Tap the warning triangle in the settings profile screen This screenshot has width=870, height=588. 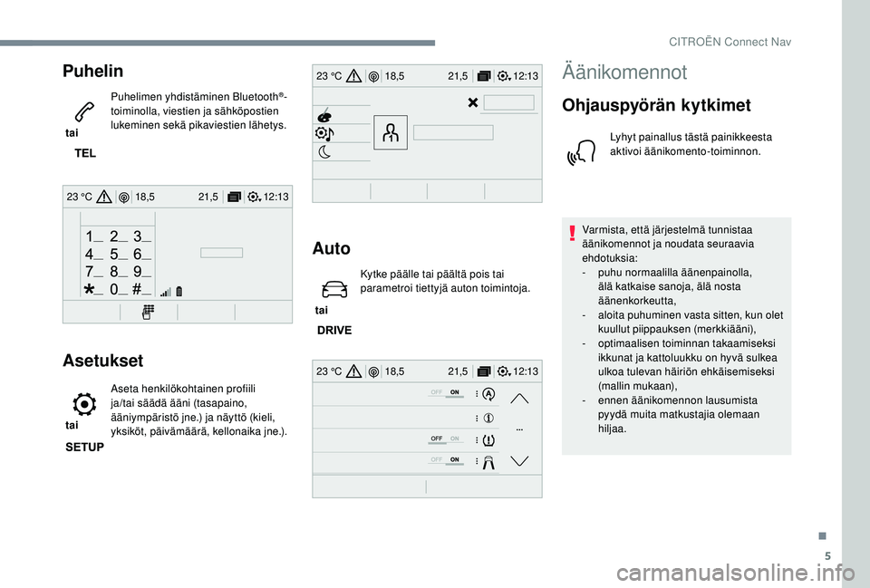point(353,76)
